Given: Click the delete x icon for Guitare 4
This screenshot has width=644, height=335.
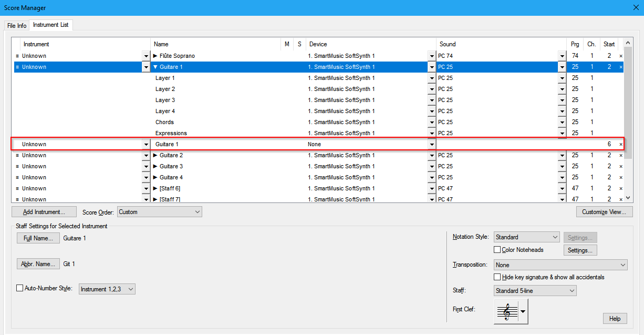Looking at the screenshot, I should click(620, 177).
